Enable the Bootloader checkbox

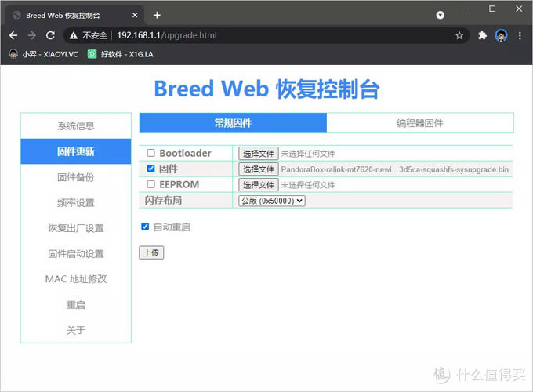pos(151,153)
